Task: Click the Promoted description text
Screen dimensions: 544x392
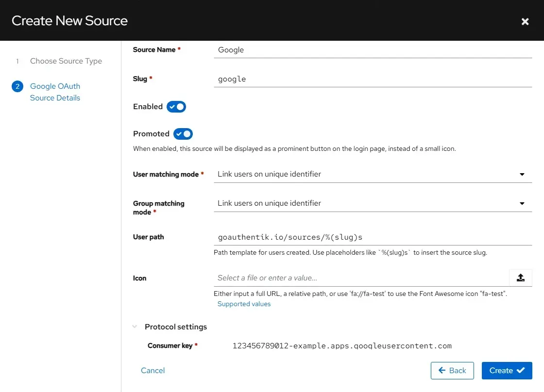Action: point(294,148)
